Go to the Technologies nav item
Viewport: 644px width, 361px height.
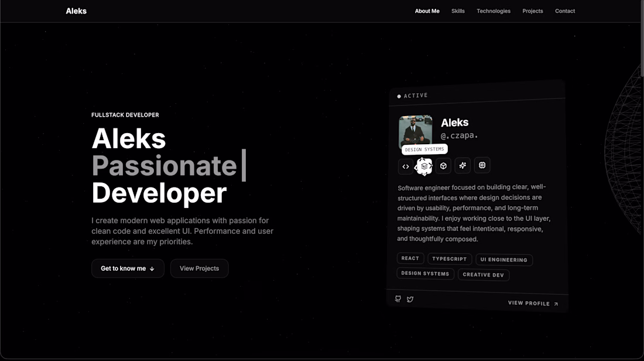[494, 11]
